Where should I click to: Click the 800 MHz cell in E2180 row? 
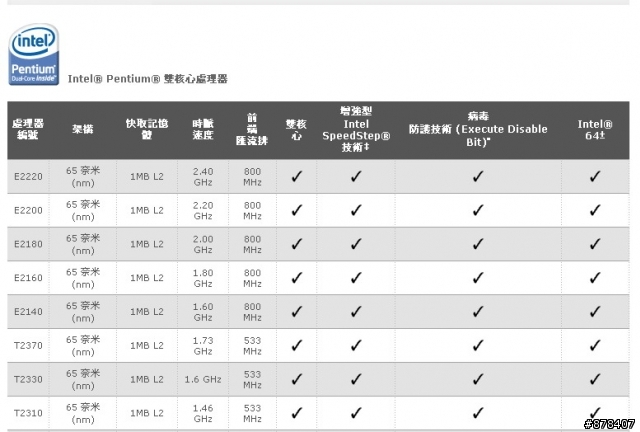pos(252,245)
